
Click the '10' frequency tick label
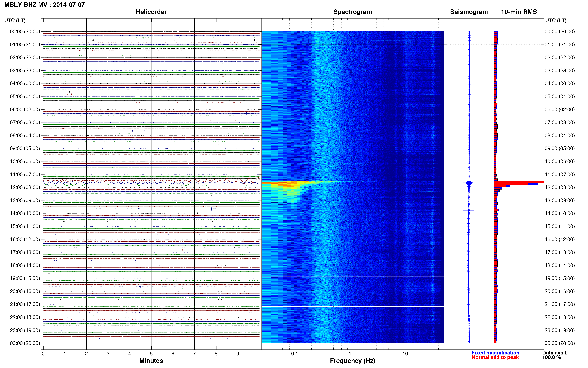point(405,354)
